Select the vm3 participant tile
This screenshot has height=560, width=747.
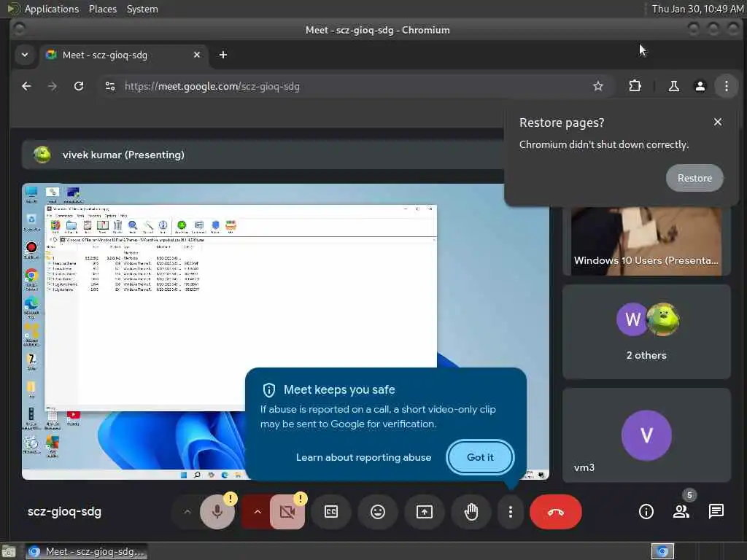pos(646,435)
